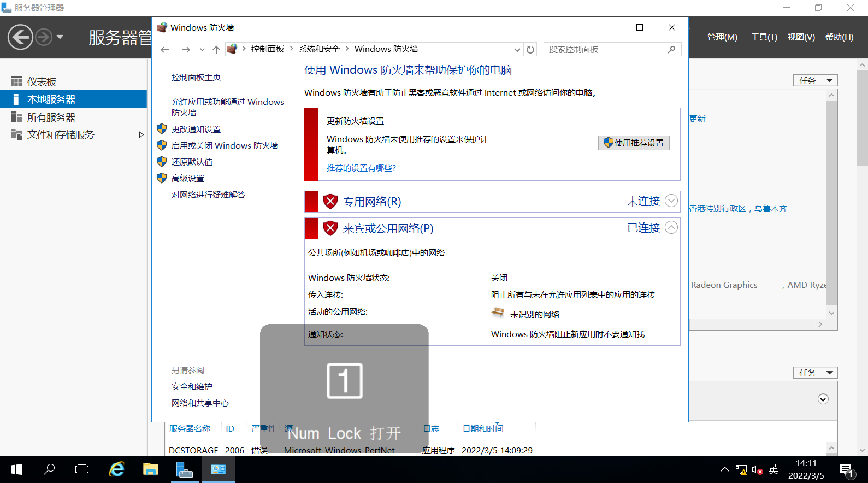Open 安全和维护 link under 另请参阅
Image resolution: width=868 pixels, height=483 pixels.
[192, 387]
